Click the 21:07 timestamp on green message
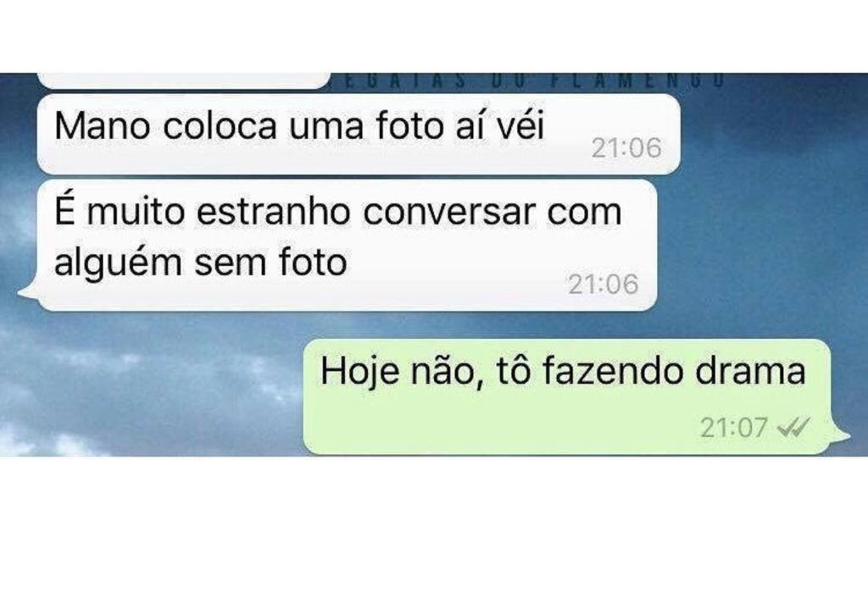 pos(734,428)
